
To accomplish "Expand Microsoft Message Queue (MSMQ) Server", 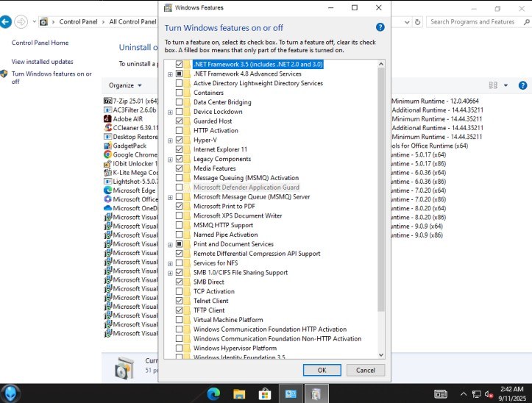I will [170, 197].
